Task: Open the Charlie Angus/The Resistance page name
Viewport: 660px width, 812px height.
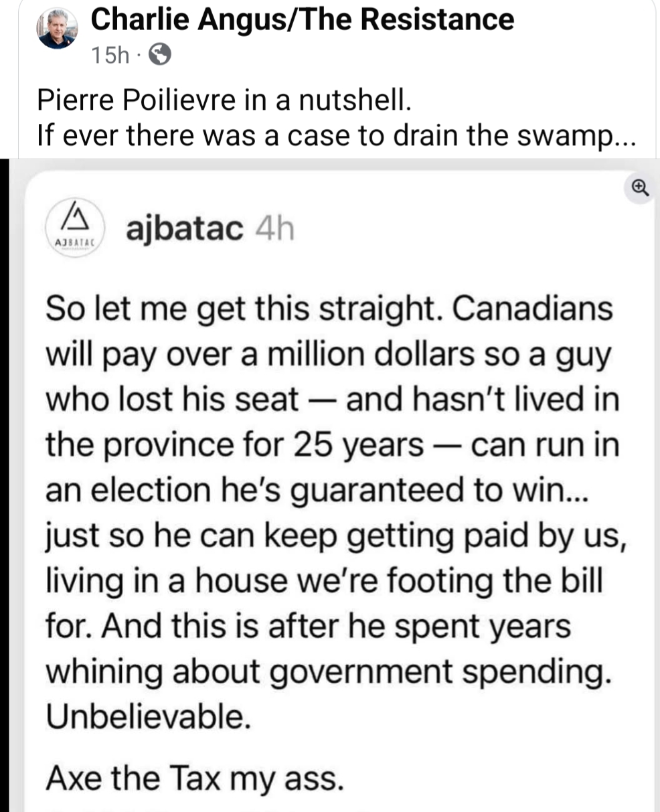Action: 302,20
